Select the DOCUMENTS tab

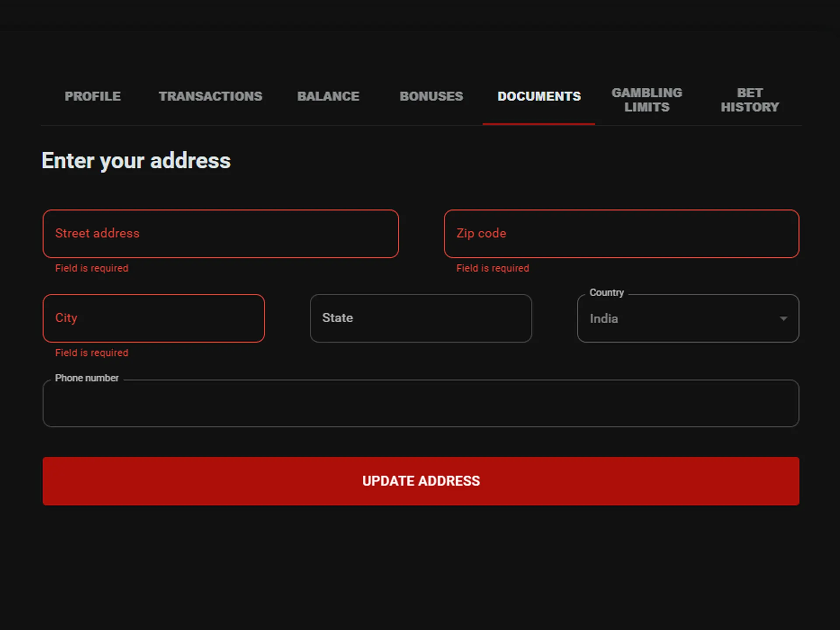click(x=539, y=96)
